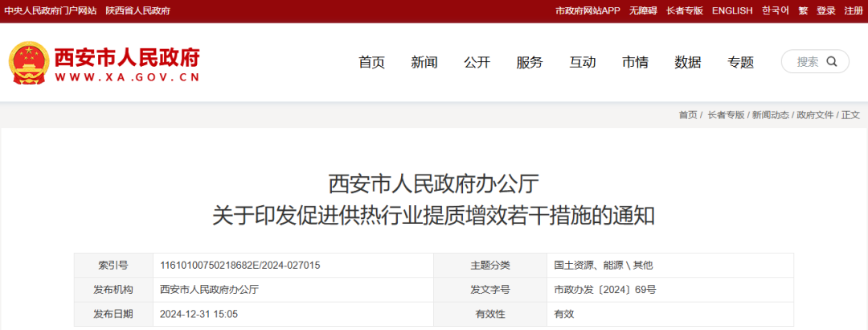Click the WWW.XA.GOV.CN URL text

pyautogui.click(x=127, y=78)
